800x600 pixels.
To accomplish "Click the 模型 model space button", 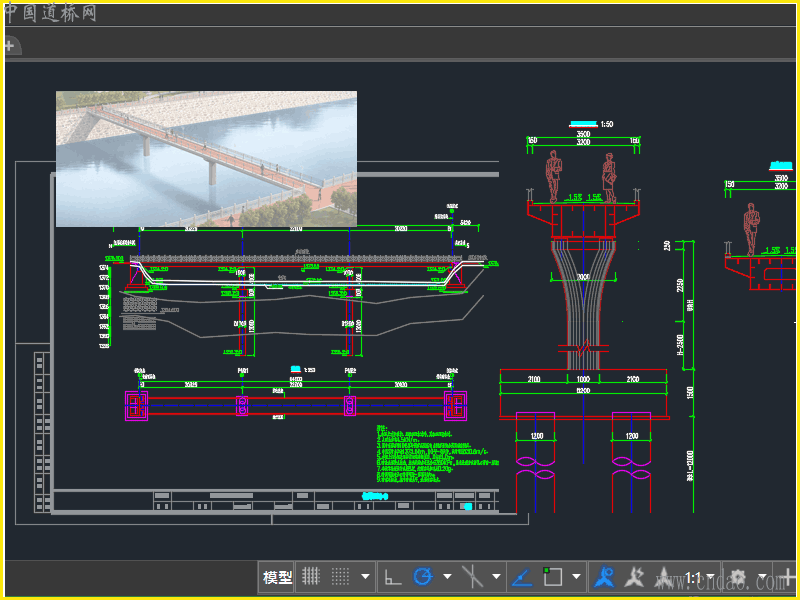I will tap(277, 577).
